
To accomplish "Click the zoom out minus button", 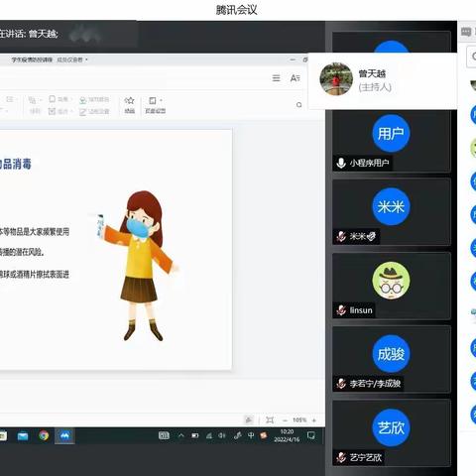I will coord(285,420).
